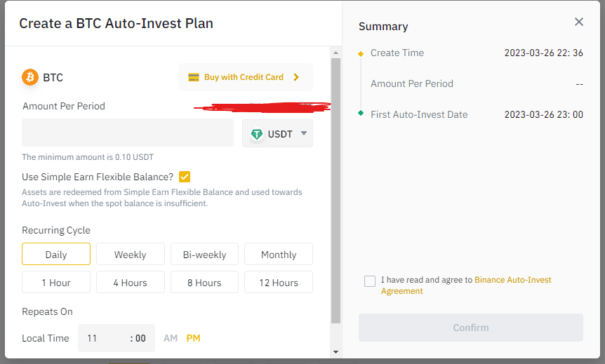Switch local time to AM
The height and width of the screenshot is (364, 605).
tap(171, 338)
